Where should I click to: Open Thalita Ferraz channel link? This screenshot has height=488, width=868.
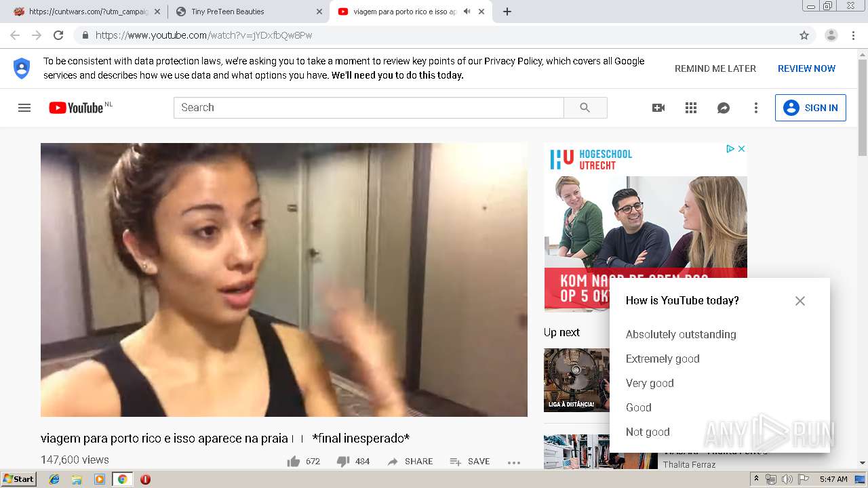[x=689, y=464]
